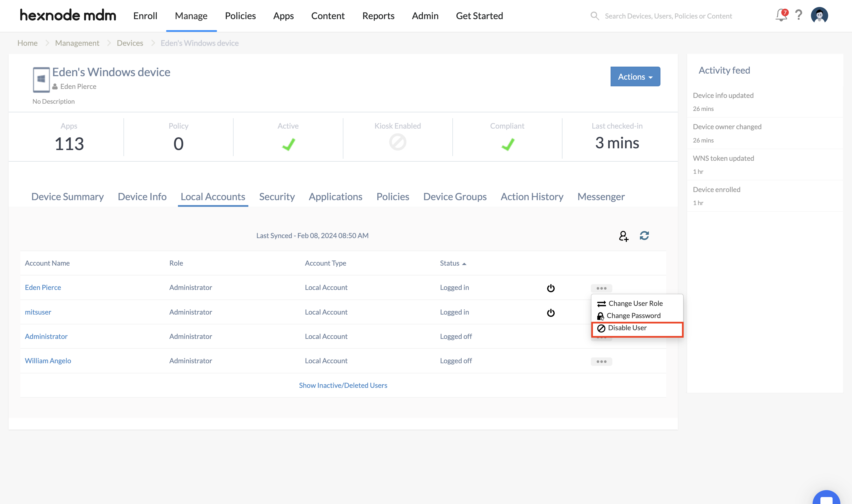852x504 pixels.
Task: Expand the Actions dropdown button
Action: click(x=635, y=76)
